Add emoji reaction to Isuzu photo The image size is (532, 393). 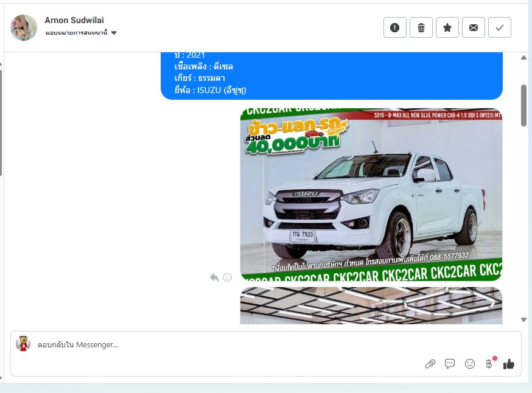pos(227,277)
